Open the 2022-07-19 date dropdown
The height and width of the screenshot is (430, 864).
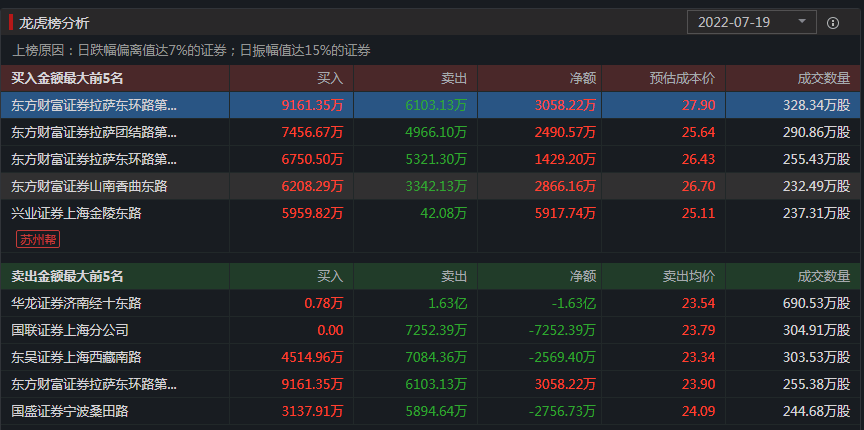[x=752, y=23]
